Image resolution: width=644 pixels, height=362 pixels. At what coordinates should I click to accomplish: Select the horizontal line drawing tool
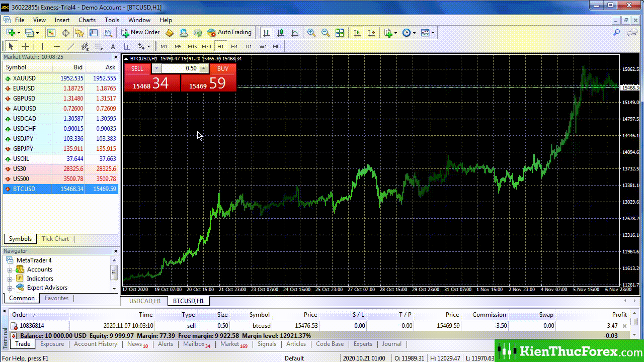(56, 46)
